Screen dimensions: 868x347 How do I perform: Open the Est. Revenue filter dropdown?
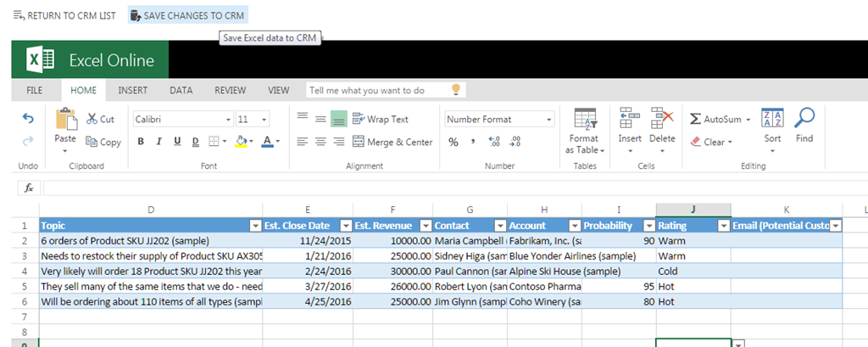(426, 226)
